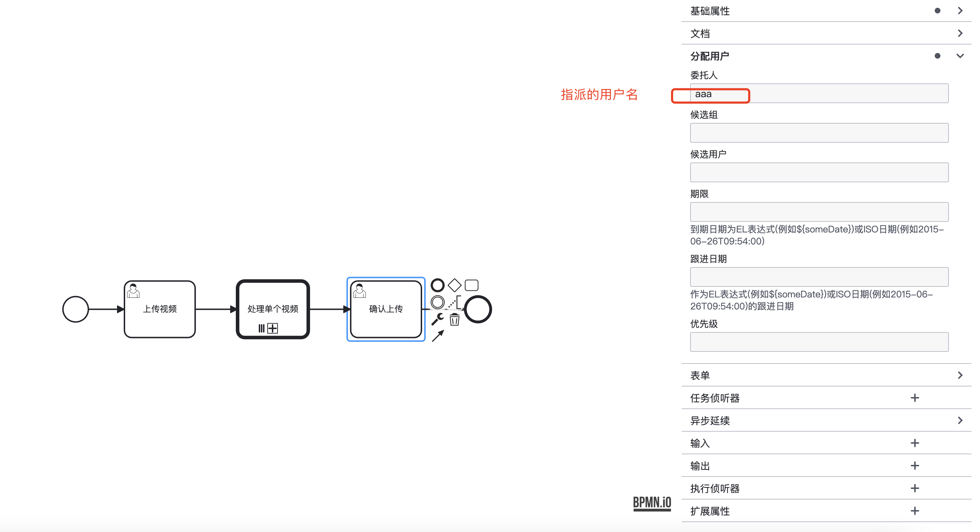Focus the 候选用户 input field
The width and height of the screenshot is (980, 532).
(819, 172)
